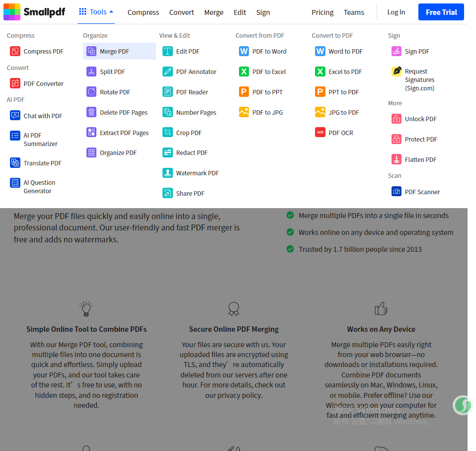Select the Chat with PDF icon
Screen dimensions: 476x451
point(15,116)
